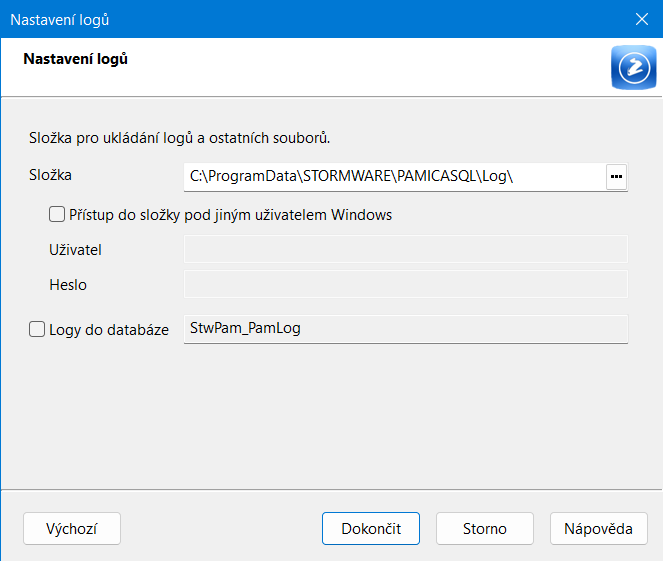Click the StwPam_PamLog database name field
Screen dimensions: 663x561
click(x=405, y=329)
